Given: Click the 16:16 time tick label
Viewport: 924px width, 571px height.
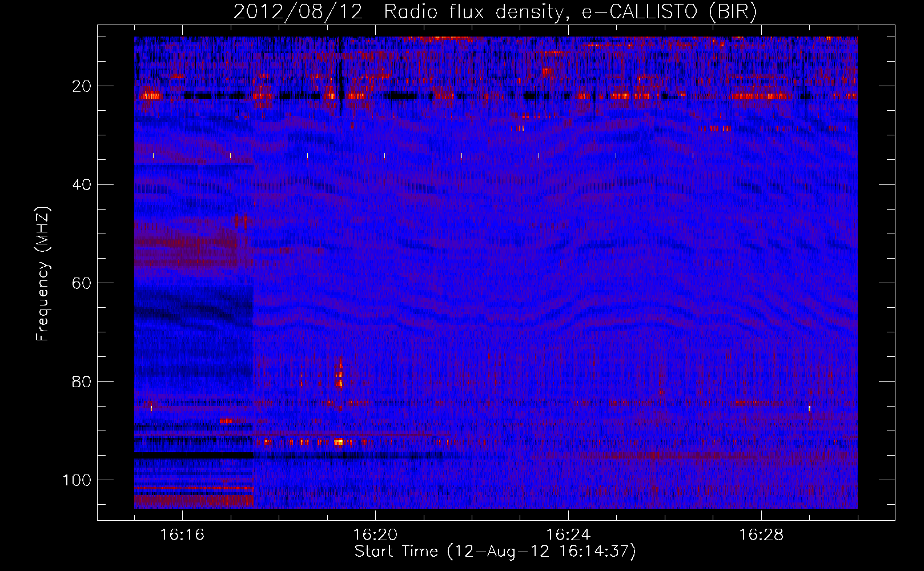Looking at the screenshot, I should [182, 535].
